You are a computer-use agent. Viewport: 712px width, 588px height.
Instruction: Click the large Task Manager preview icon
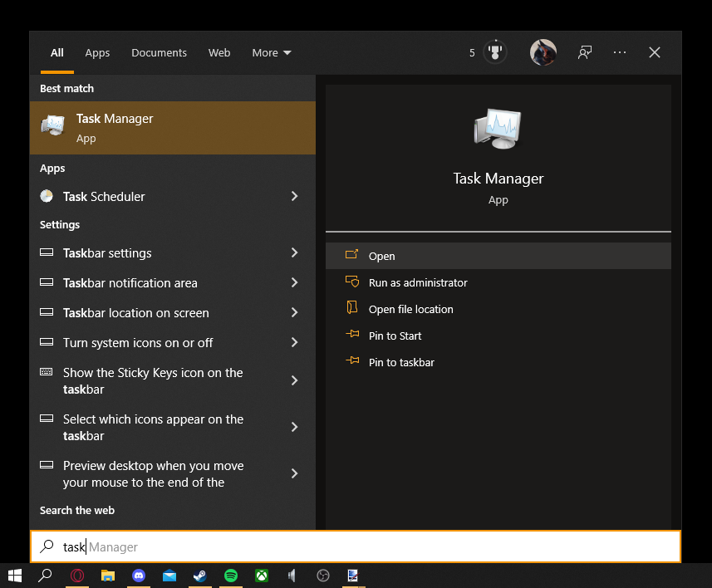pos(498,129)
